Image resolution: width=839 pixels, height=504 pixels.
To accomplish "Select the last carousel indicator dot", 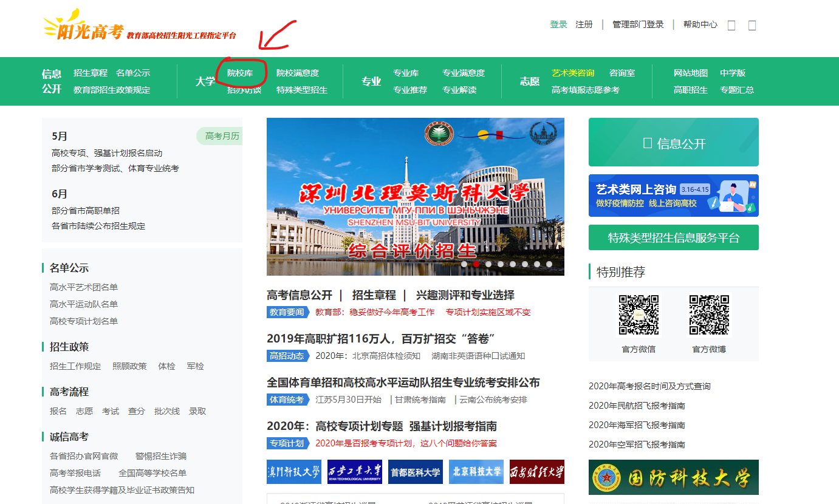I will coord(549,264).
